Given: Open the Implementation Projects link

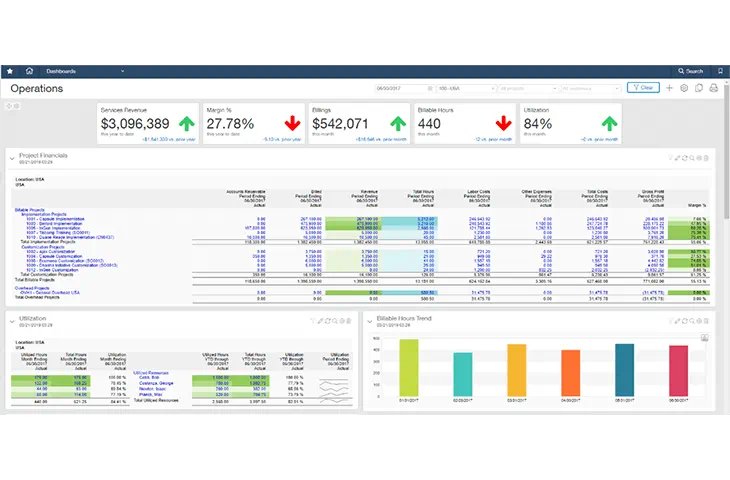Looking at the screenshot, I should 44,214.
